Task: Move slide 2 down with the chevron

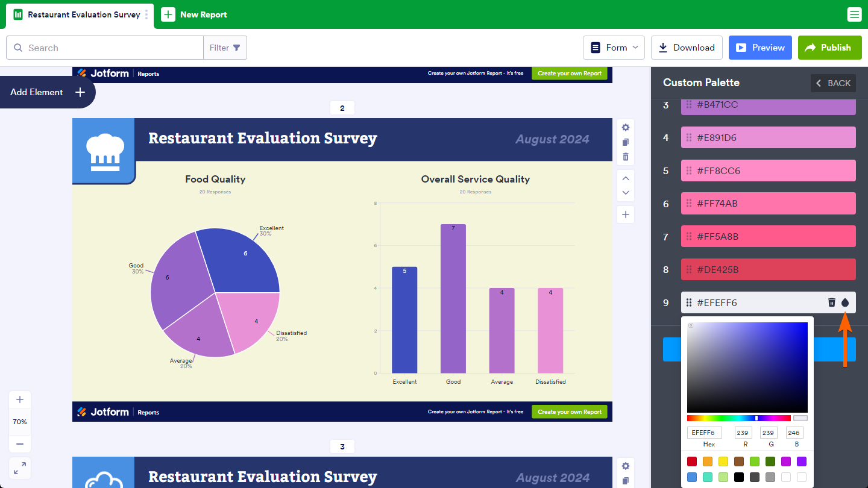Action: point(626,193)
